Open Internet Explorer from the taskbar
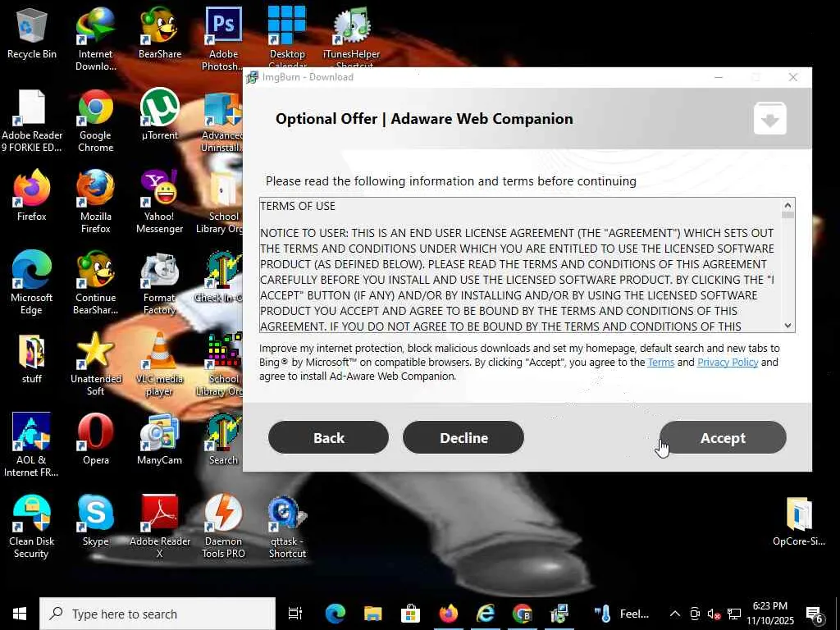840x630 pixels. 486,614
